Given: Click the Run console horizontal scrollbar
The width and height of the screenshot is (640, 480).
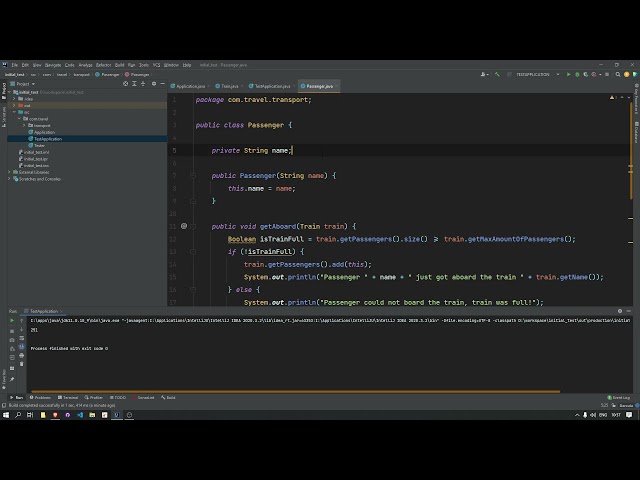Looking at the screenshot, I should pyautogui.click(x=296, y=391).
